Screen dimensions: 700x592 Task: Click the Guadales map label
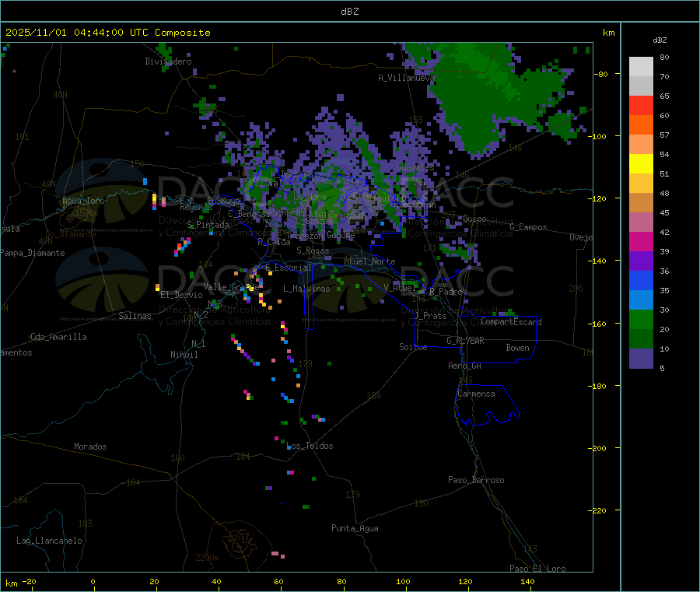415,167
